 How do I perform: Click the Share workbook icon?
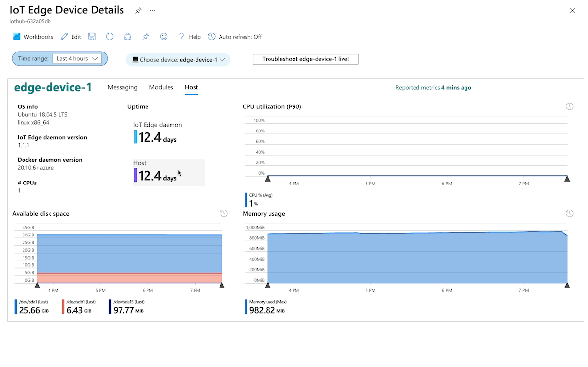[127, 37]
